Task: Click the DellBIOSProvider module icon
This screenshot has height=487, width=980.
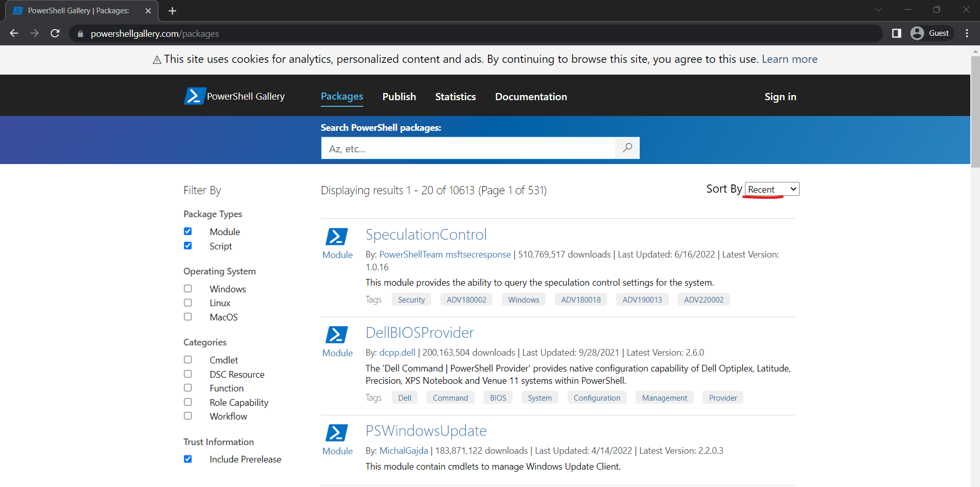Action: [337, 334]
